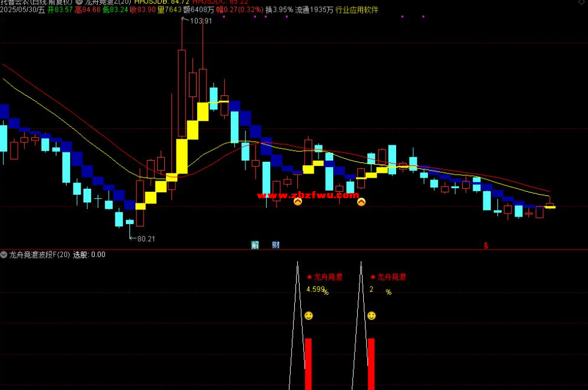Click the smiley face under the 2 % label
This screenshot has height=390, width=588.
pos(371,315)
